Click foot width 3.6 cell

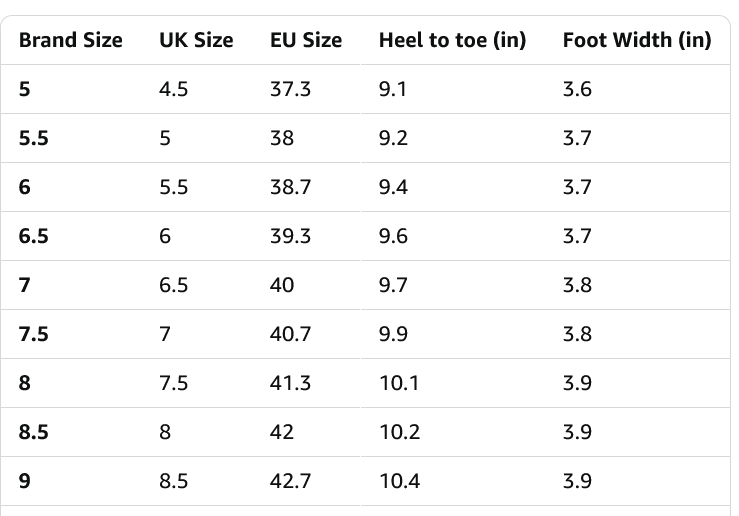(x=577, y=89)
